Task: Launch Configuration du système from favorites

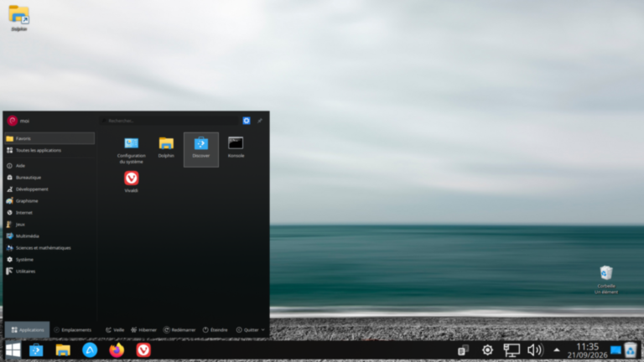Action: [132, 150]
